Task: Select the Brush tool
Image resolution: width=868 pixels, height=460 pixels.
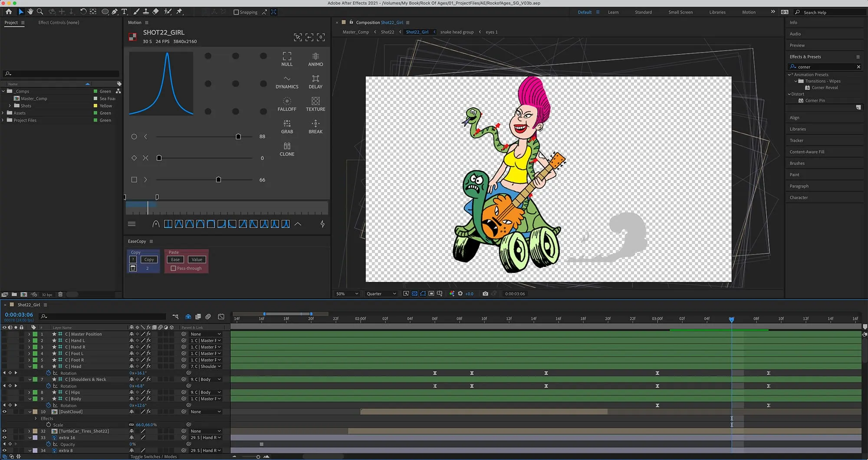Action: 136,12
